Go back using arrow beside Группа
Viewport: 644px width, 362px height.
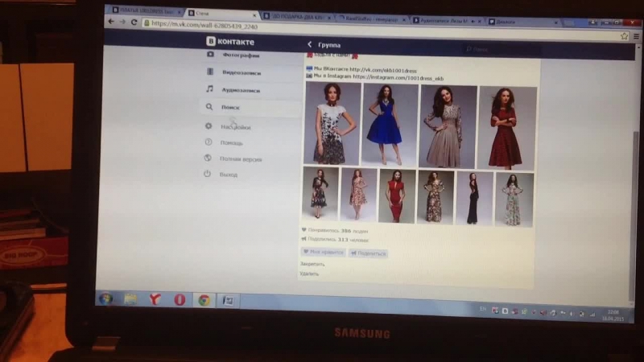[x=310, y=45]
